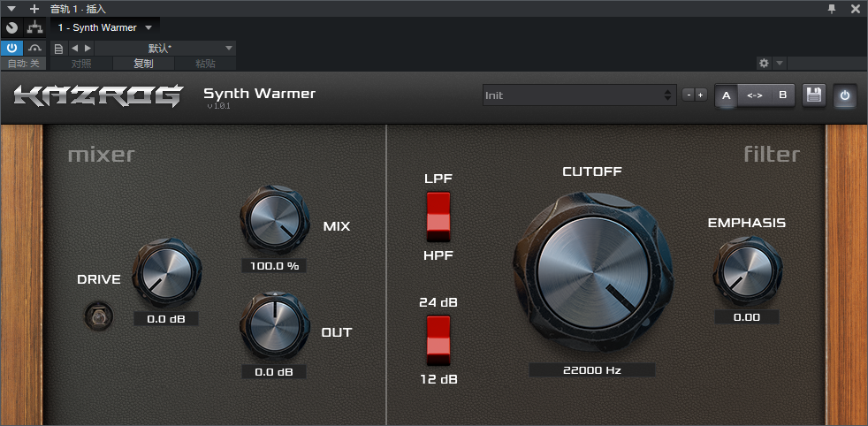Click the knob icon in top-left toolbar
This screenshot has height=426, width=868.
click(x=11, y=27)
